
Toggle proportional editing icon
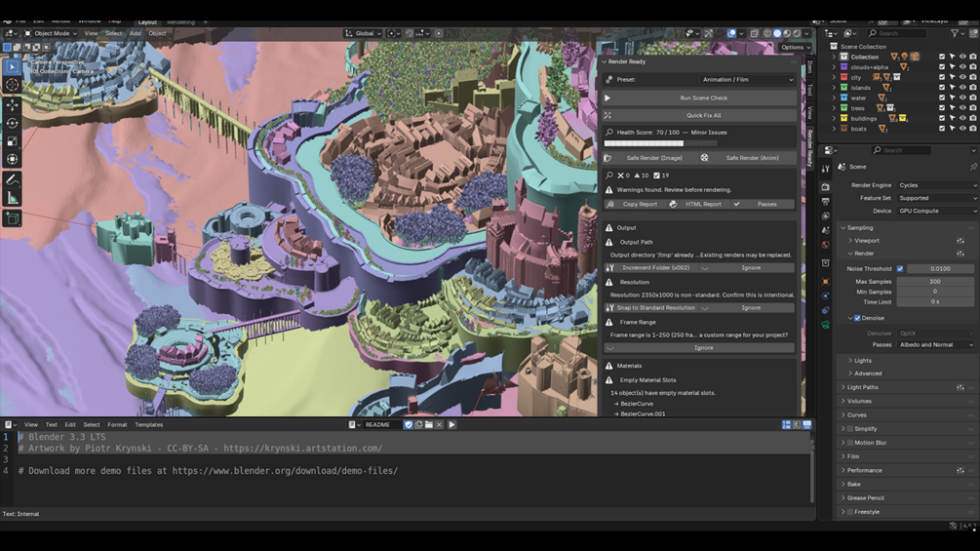coord(439,34)
